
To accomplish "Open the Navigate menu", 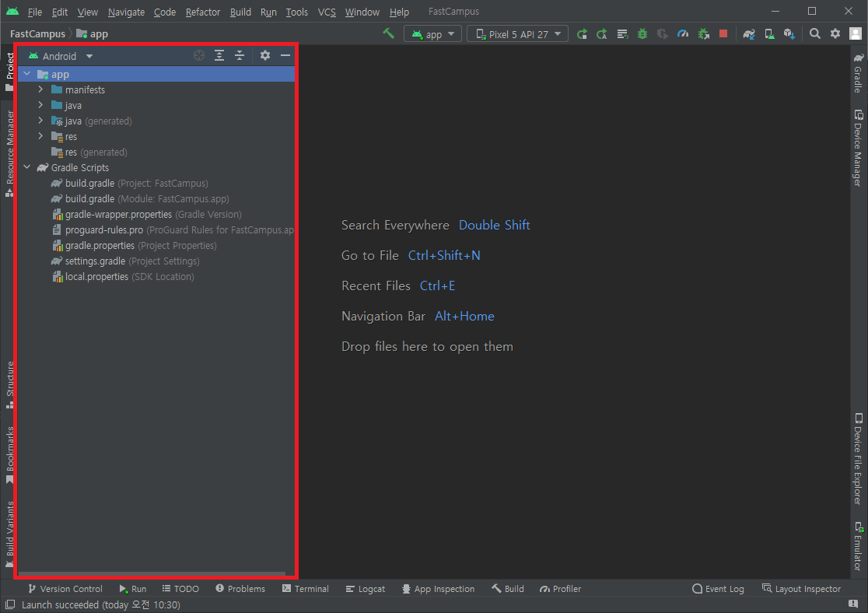I will coord(126,12).
